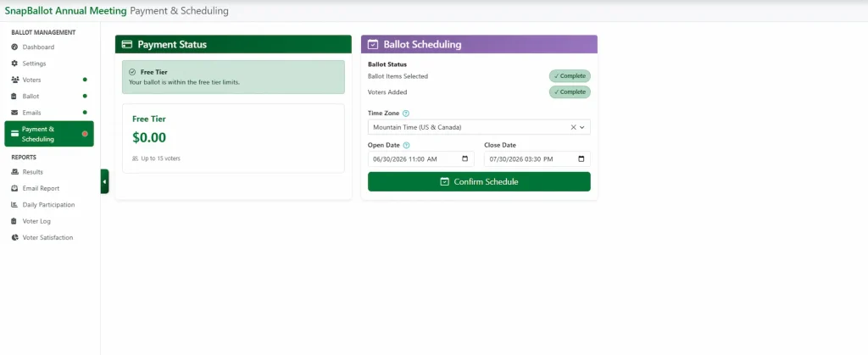868x355 pixels.
Task: Click 'Your ballot is within the free tier limits.'
Action: click(184, 82)
